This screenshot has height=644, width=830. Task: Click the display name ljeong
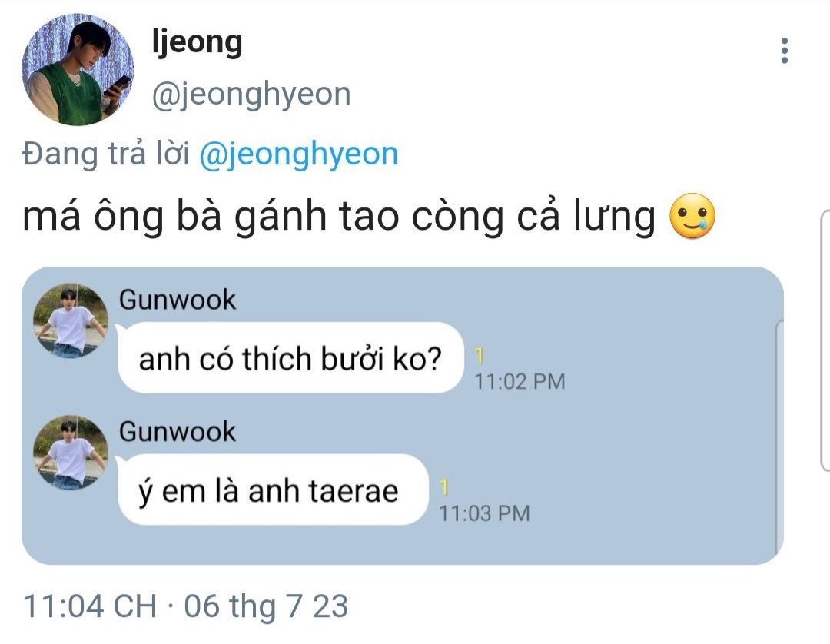pyautogui.click(x=197, y=41)
